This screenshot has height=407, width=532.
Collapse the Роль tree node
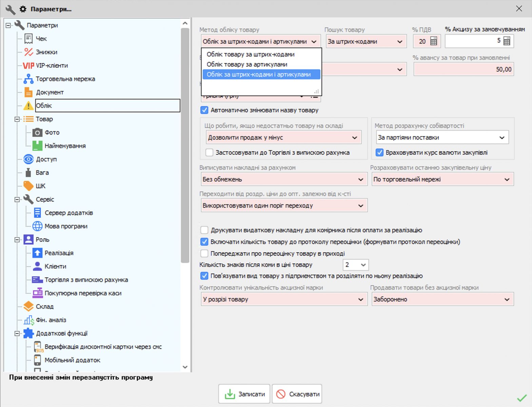point(17,240)
